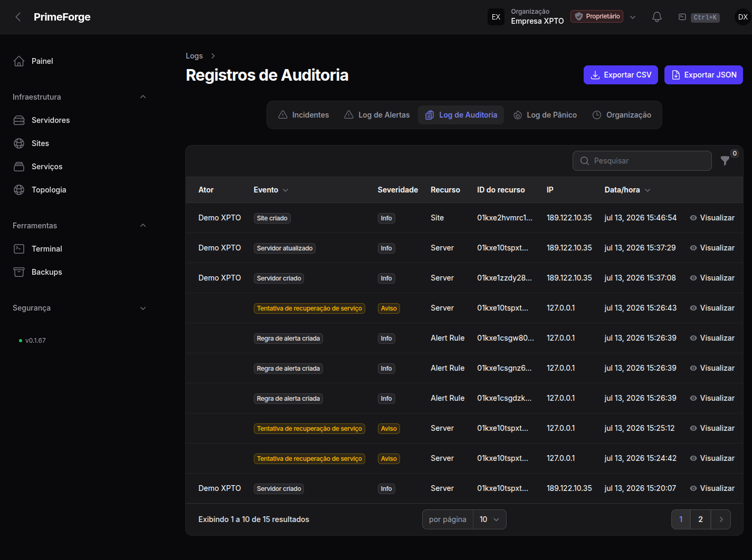This screenshot has width=752, height=560.
Task: Open Topologia in the sidebar
Action: click(79, 190)
